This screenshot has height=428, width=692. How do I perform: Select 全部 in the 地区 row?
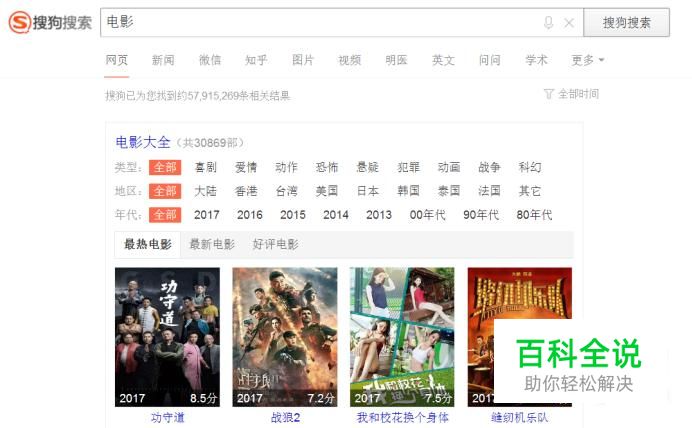pyautogui.click(x=165, y=191)
